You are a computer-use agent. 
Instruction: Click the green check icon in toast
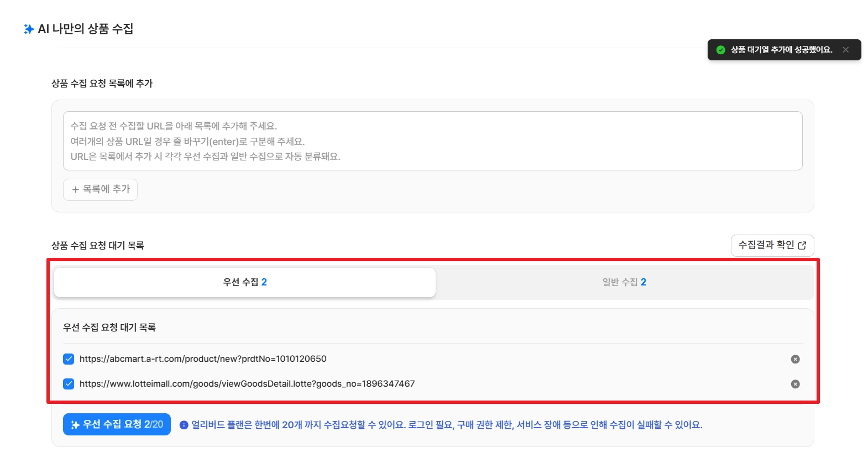point(720,50)
